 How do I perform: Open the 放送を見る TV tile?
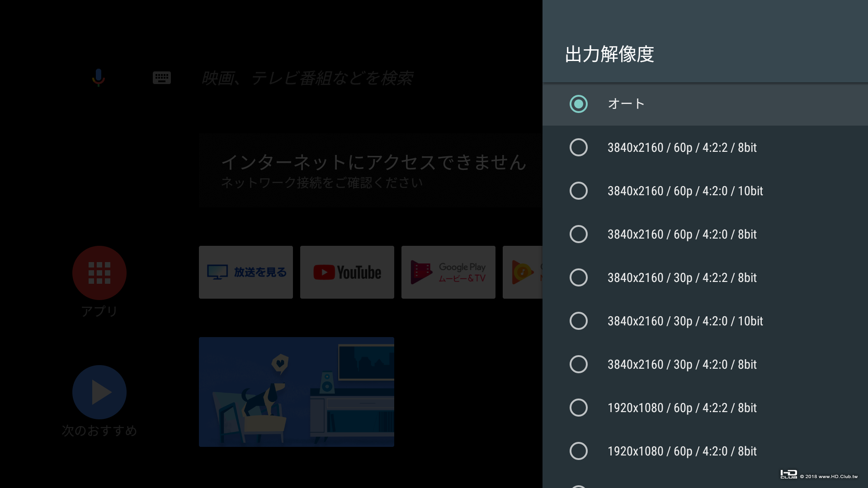click(x=245, y=272)
